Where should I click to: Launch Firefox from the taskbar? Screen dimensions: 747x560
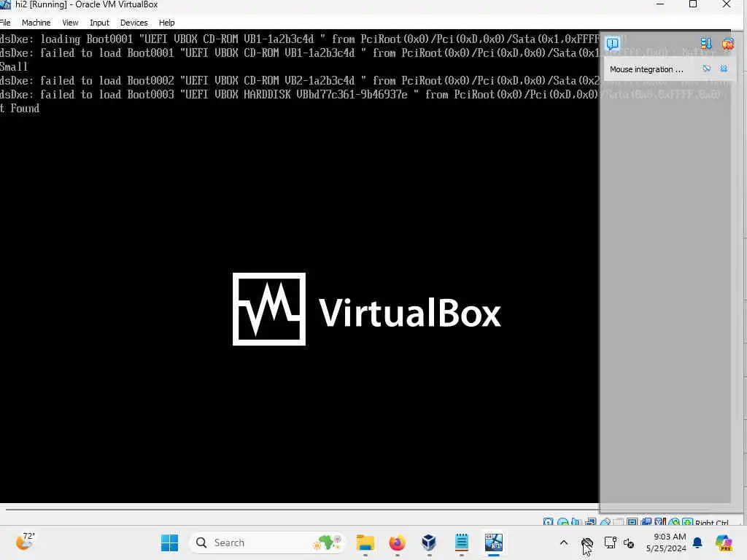click(x=397, y=542)
